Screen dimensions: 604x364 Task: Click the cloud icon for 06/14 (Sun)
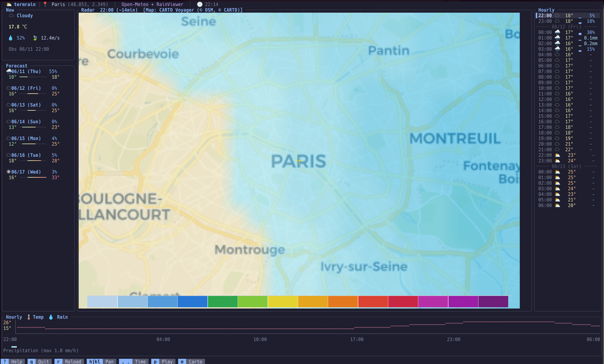point(8,121)
